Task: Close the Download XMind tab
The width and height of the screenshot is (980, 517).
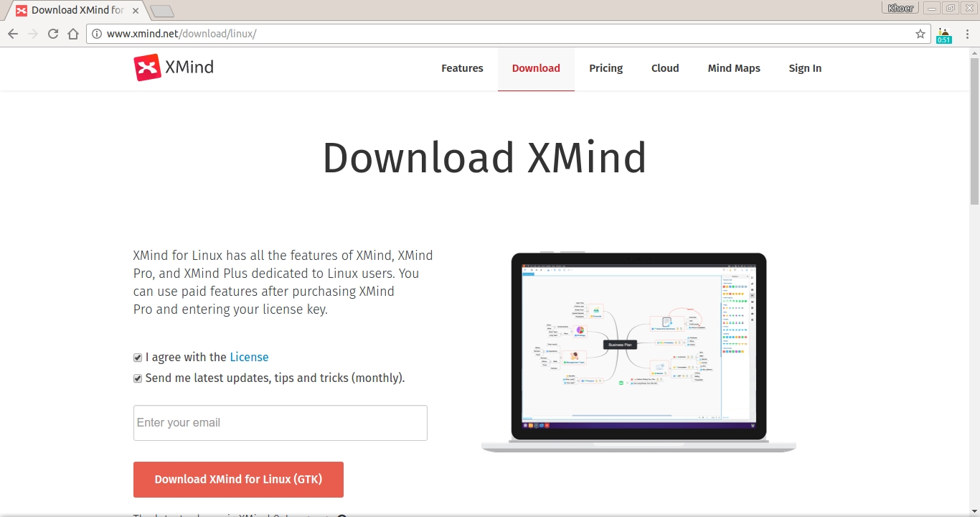Action: 136,11
